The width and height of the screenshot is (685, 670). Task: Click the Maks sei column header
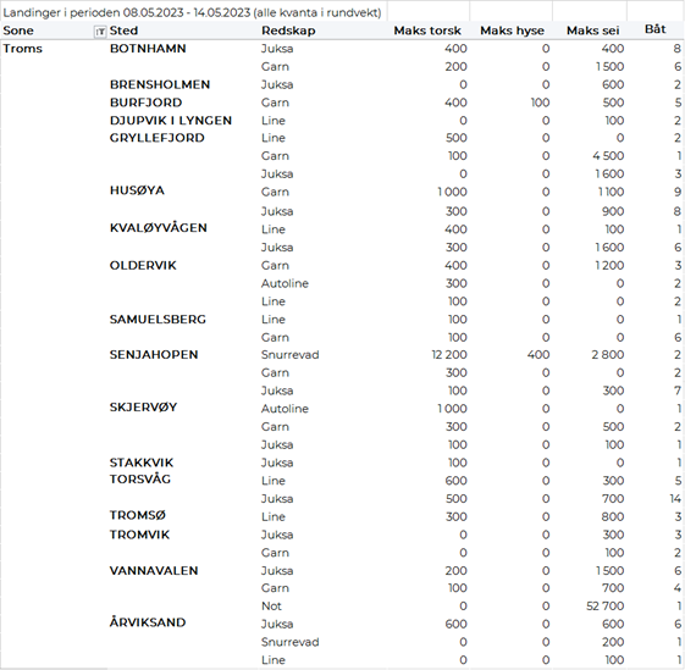tap(595, 31)
